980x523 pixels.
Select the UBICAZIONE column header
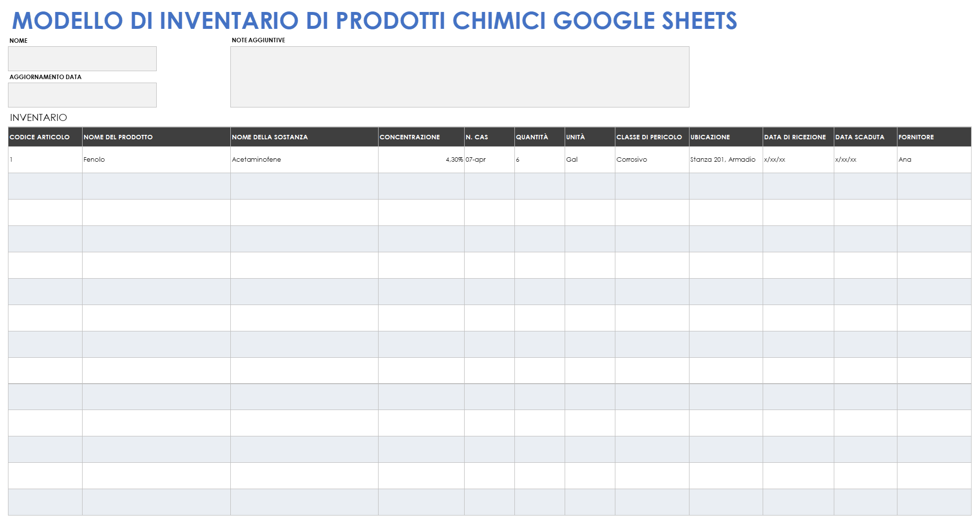click(x=726, y=137)
